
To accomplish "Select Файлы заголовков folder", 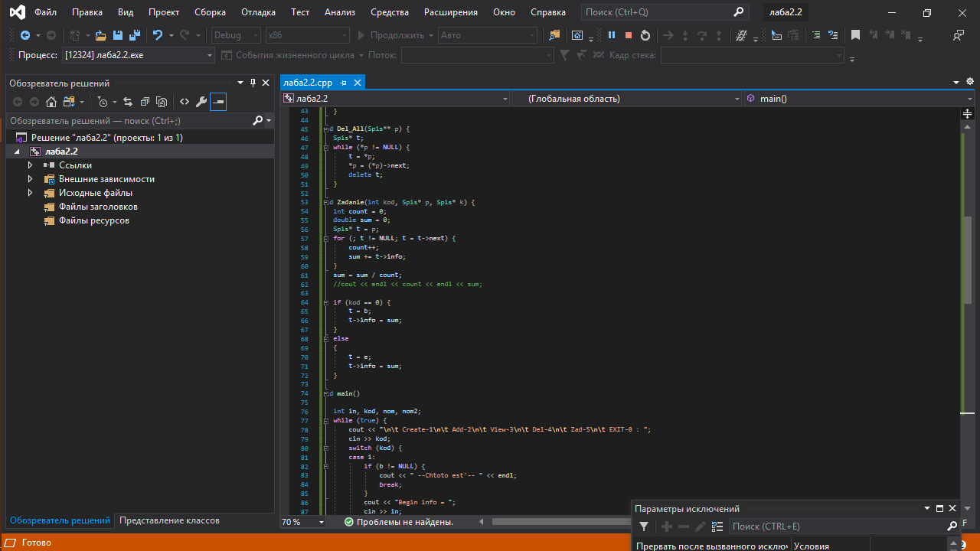I will [98, 207].
